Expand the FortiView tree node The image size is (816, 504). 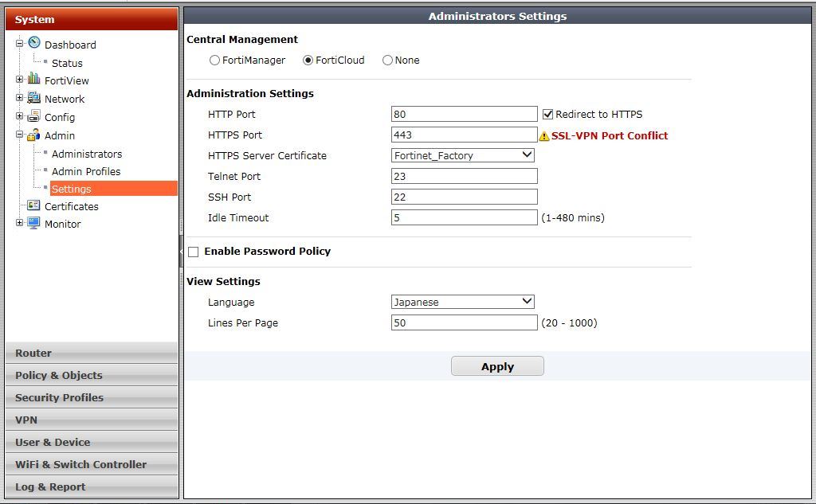19,80
